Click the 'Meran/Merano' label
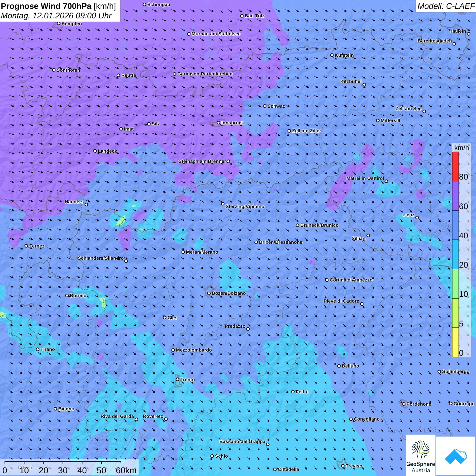The width and height of the screenshot is (476, 476). tap(202, 252)
